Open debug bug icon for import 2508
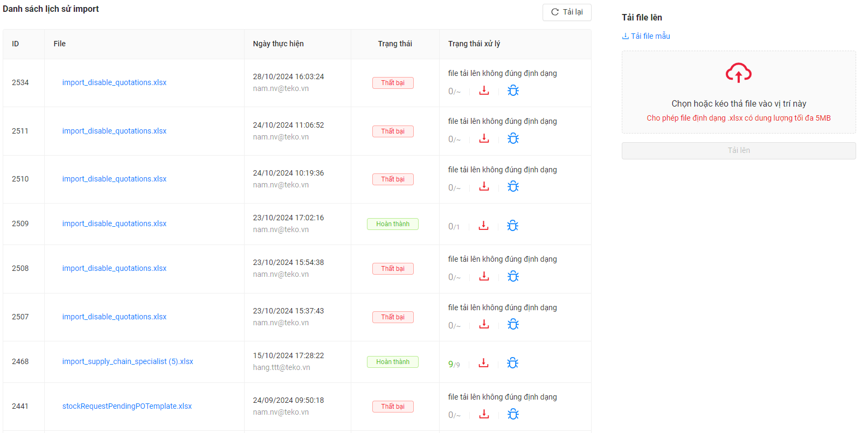 pos(513,276)
